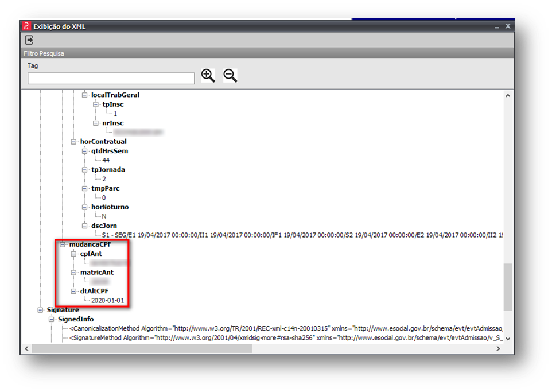The width and height of the screenshot is (552, 392).
Task: Collapse the mudancaCPF node
Action: pos(63,244)
